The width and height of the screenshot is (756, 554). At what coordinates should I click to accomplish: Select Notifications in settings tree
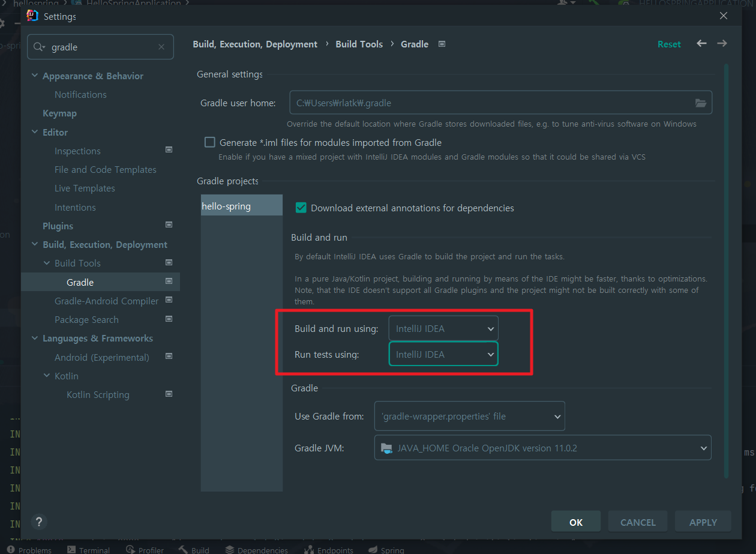pos(80,94)
